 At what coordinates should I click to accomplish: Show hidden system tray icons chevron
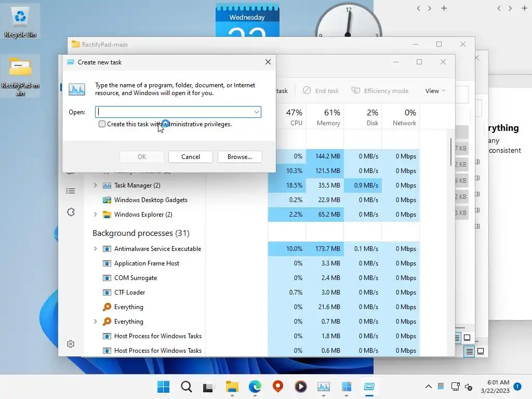(429, 387)
